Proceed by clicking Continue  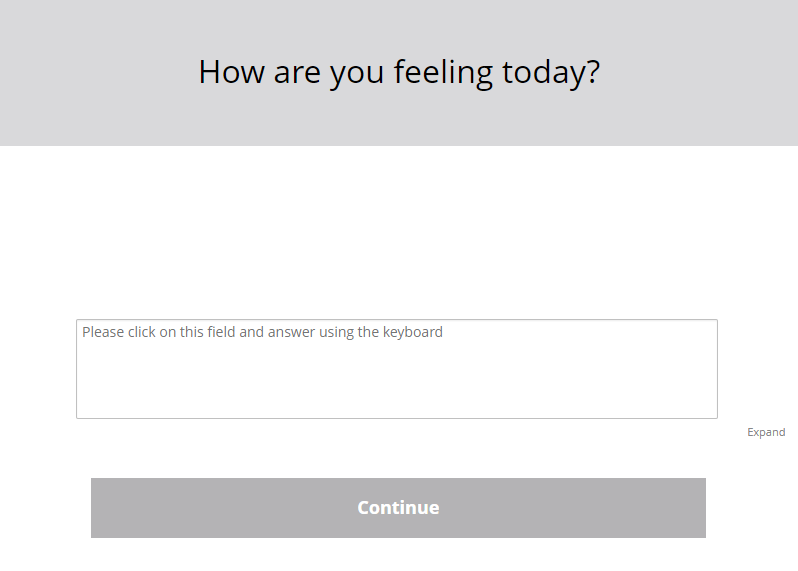[x=398, y=507]
